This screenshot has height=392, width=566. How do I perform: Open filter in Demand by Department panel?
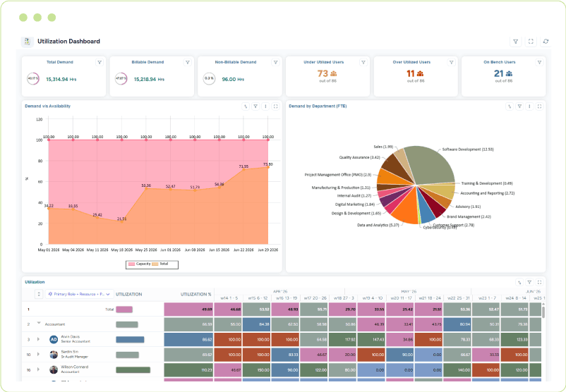(x=519, y=106)
